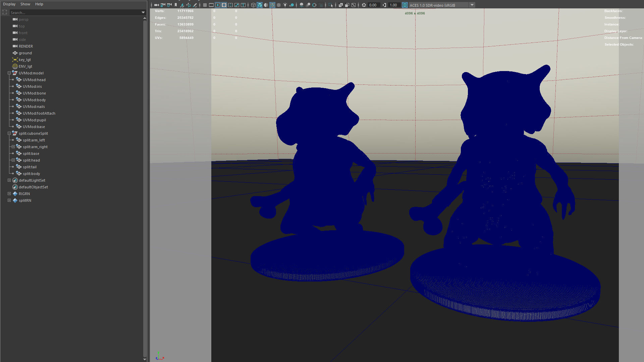Viewport: 644px width, 362px height.
Task: Click the motion blur icon
Action: (308, 5)
